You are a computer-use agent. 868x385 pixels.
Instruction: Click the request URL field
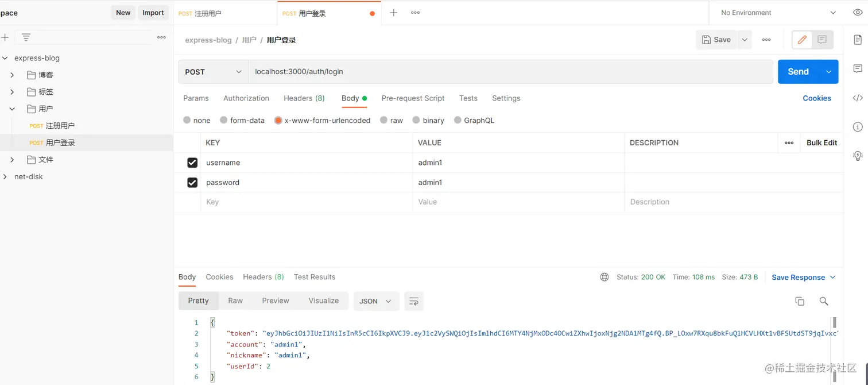pos(511,72)
